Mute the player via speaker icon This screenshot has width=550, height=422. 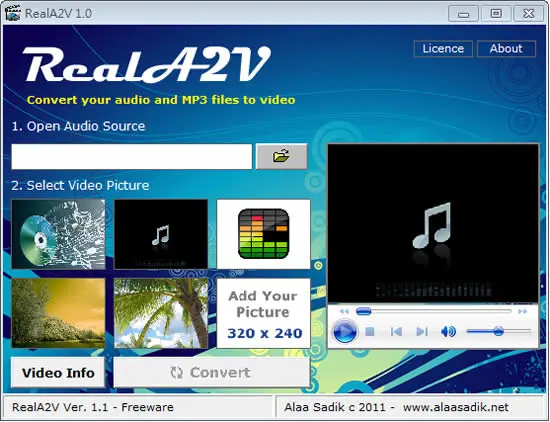[448, 331]
